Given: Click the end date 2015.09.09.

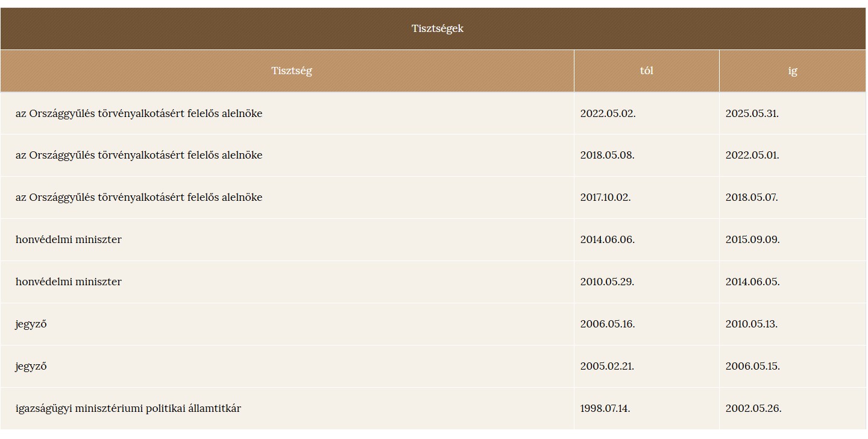Looking at the screenshot, I should coord(752,240).
